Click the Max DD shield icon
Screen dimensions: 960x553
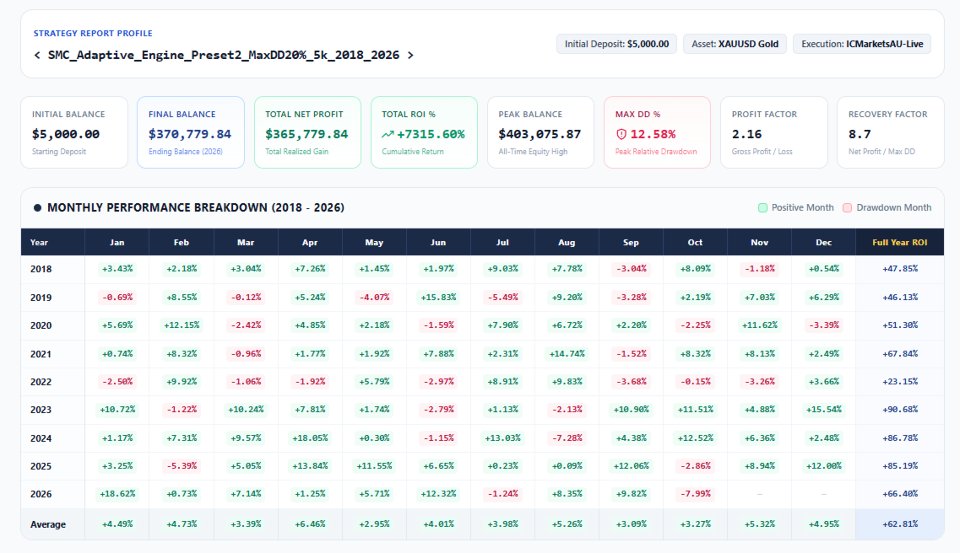click(x=621, y=134)
